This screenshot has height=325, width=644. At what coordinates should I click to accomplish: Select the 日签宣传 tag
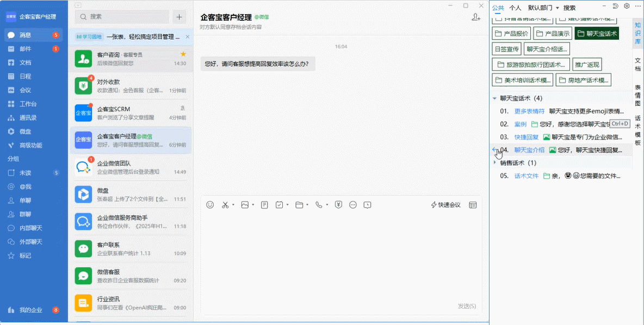click(507, 49)
